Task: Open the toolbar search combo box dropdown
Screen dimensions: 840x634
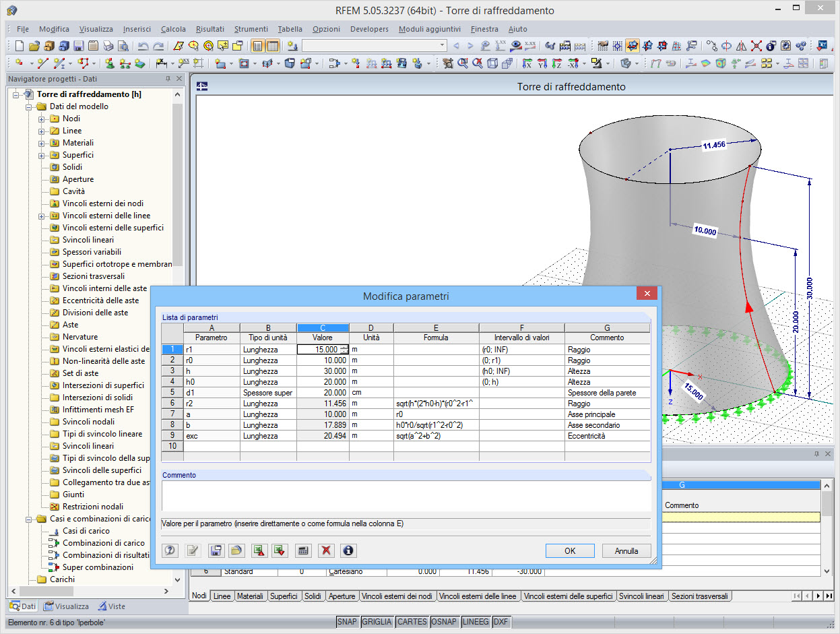Action: [443, 44]
